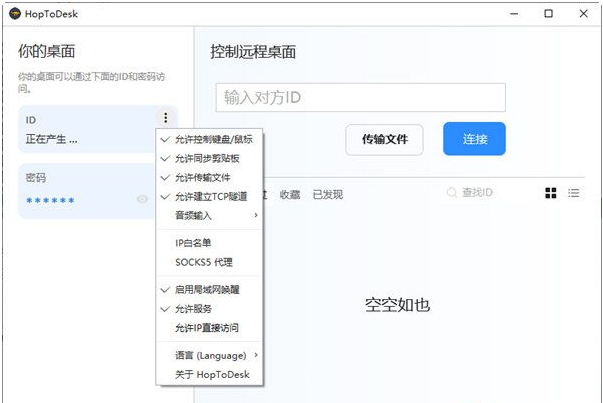Toggle 允许传输文件 option
The height and width of the screenshot is (403, 603).
210,178
